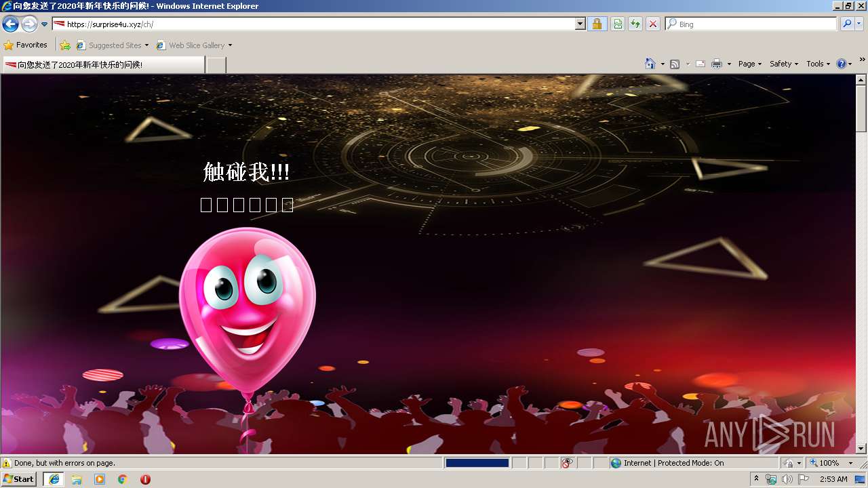Screen dimensions: 868x488
Task: Refresh the page with green arrows
Action: coord(635,24)
